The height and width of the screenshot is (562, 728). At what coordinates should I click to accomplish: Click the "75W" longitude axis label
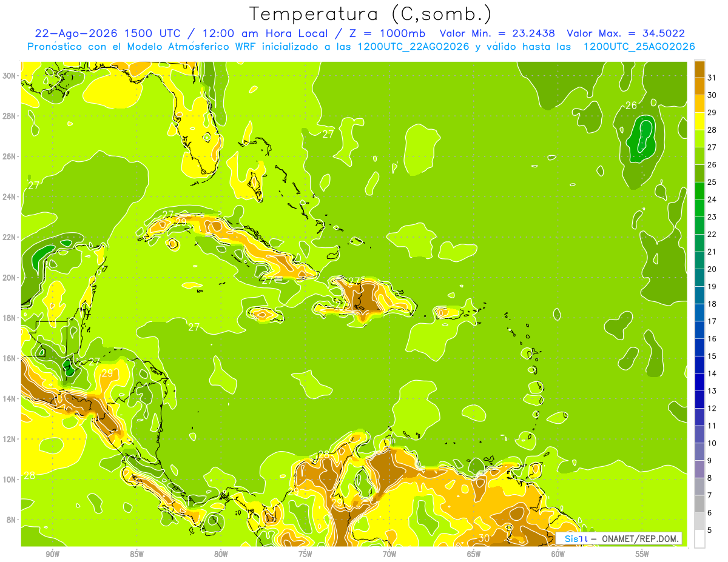tap(305, 554)
